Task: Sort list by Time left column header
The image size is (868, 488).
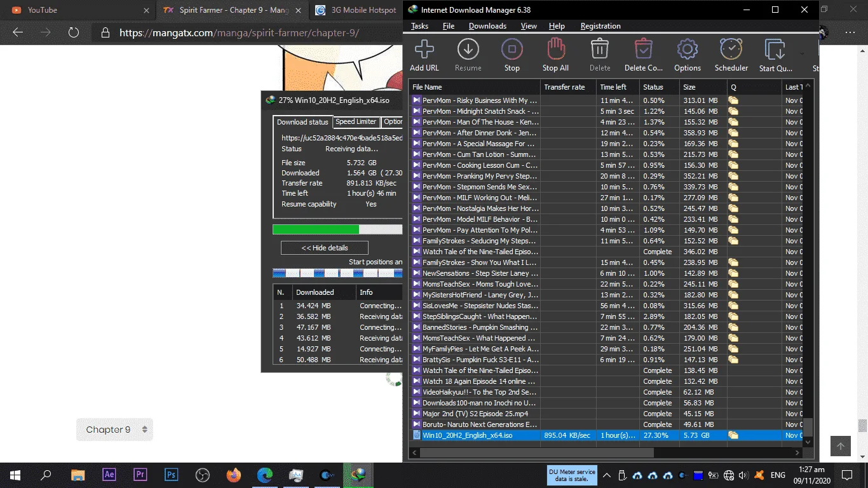Action: 618,87
